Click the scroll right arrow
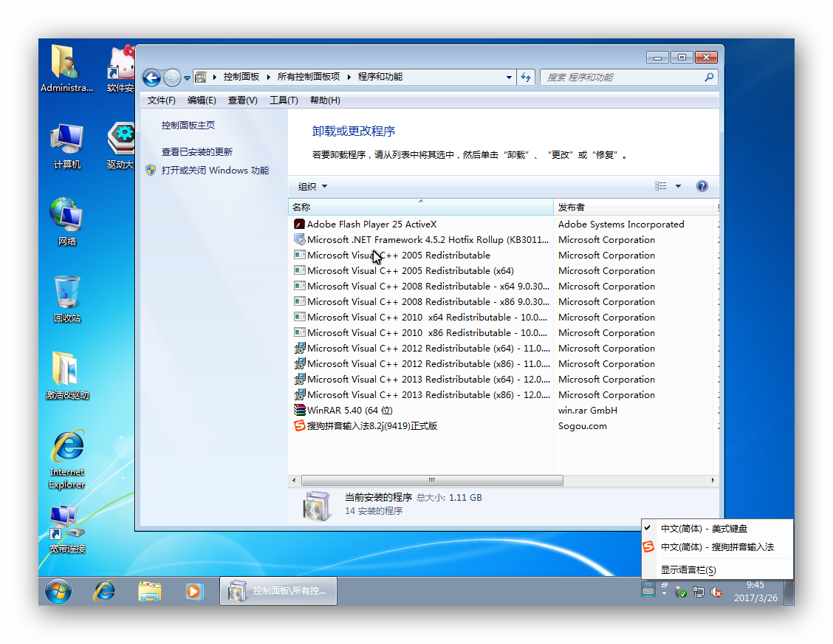The image size is (833, 644). 713,480
